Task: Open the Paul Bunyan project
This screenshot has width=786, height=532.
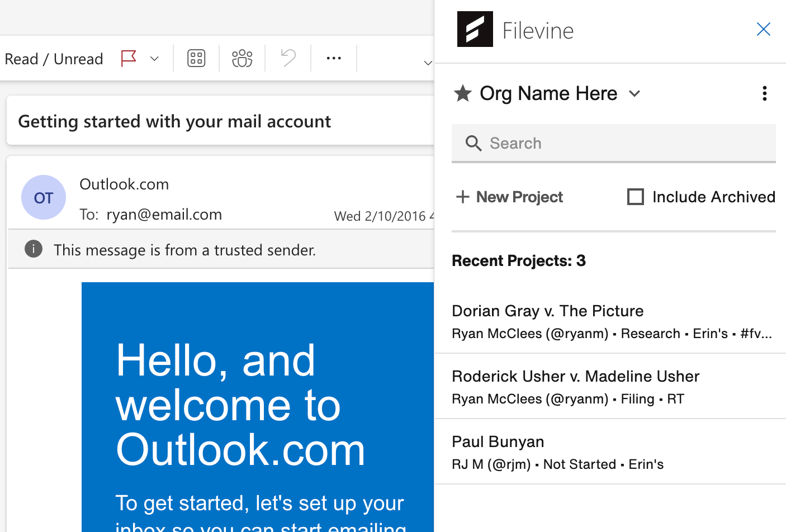Action: (x=610, y=452)
